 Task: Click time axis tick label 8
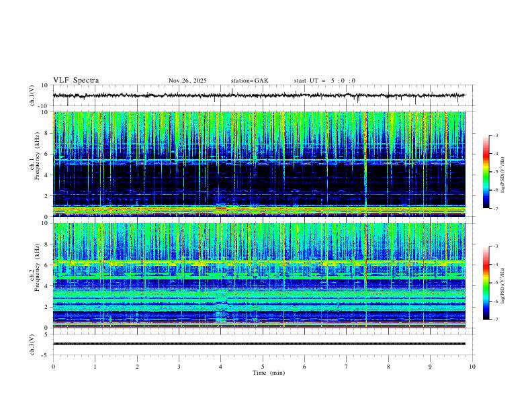388,367
